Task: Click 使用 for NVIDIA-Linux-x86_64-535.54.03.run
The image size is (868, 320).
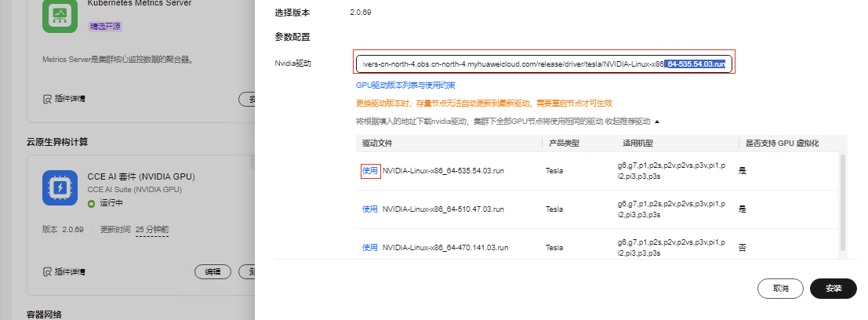Action: (370, 170)
